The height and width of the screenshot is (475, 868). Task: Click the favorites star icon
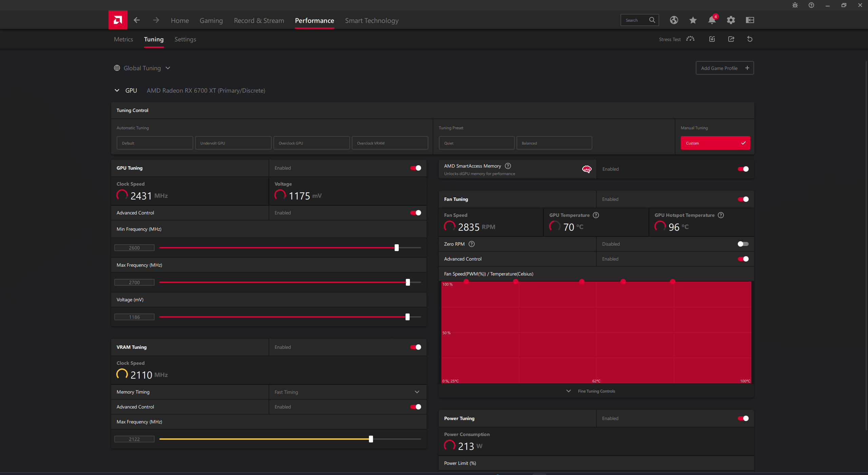point(693,20)
